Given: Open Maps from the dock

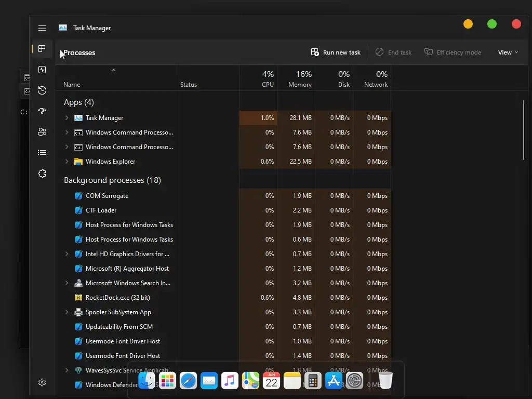Looking at the screenshot, I should [250, 380].
